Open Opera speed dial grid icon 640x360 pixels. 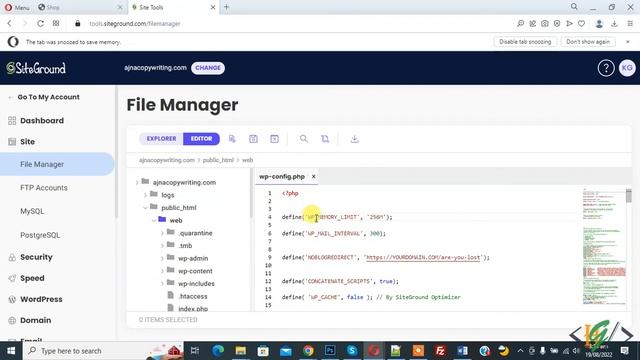(x=56, y=24)
